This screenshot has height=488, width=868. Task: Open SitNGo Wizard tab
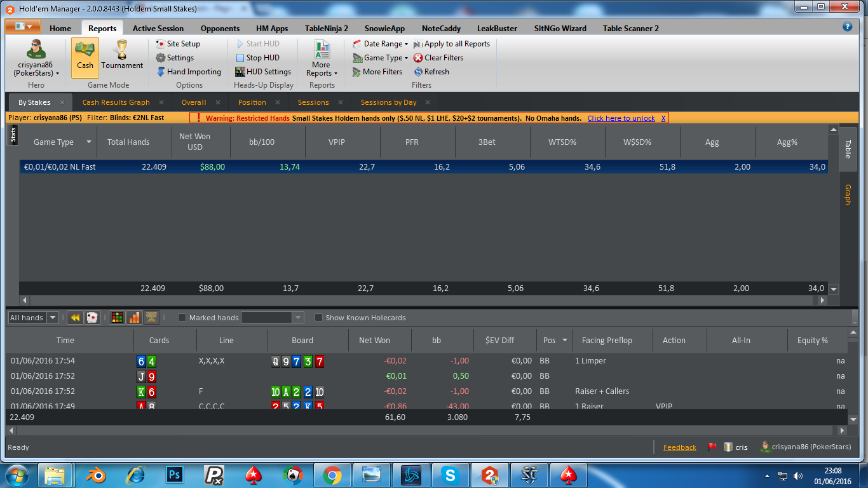click(x=560, y=28)
